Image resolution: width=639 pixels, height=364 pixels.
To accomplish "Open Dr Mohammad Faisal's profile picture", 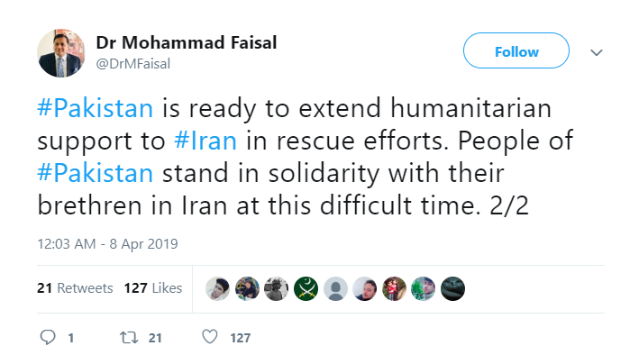I will pos(61,51).
